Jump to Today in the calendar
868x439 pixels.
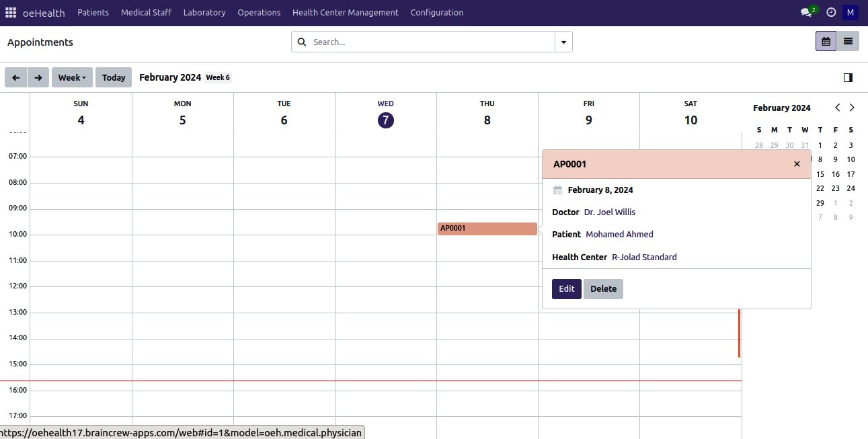click(x=114, y=77)
